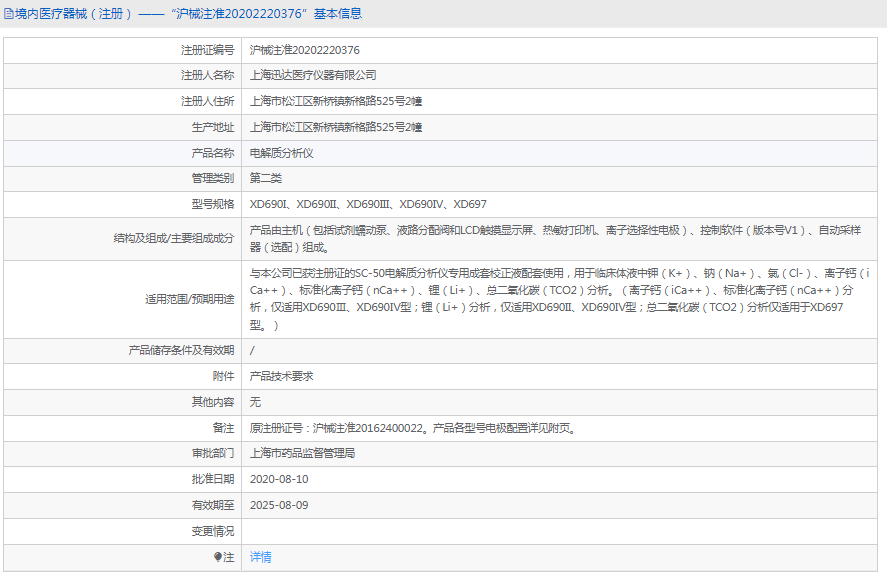Image resolution: width=887 pixels, height=575 pixels.
Task: Click intended use text starting 与本公司已获注册证
Action: pos(559,299)
